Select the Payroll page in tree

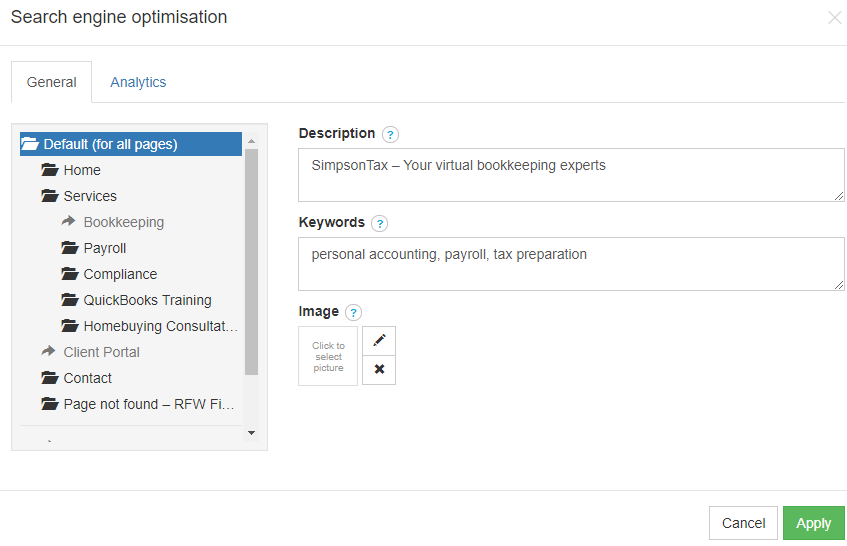[x=105, y=248]
